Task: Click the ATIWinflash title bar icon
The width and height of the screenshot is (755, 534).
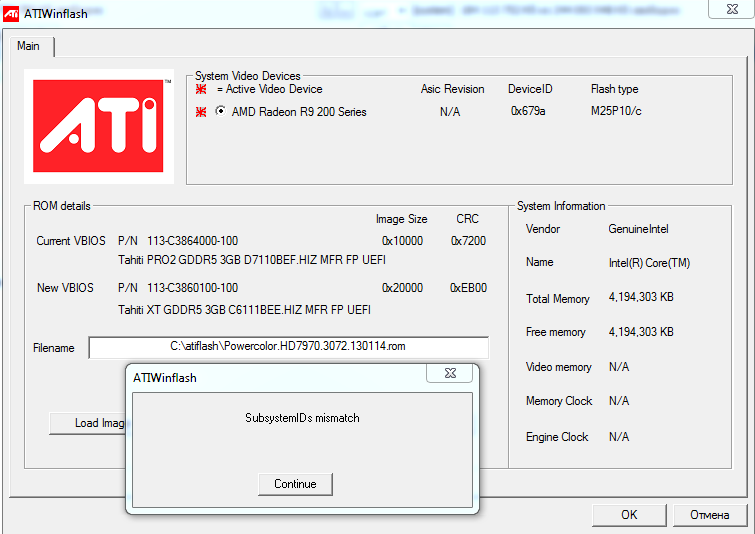Action: 11,13
